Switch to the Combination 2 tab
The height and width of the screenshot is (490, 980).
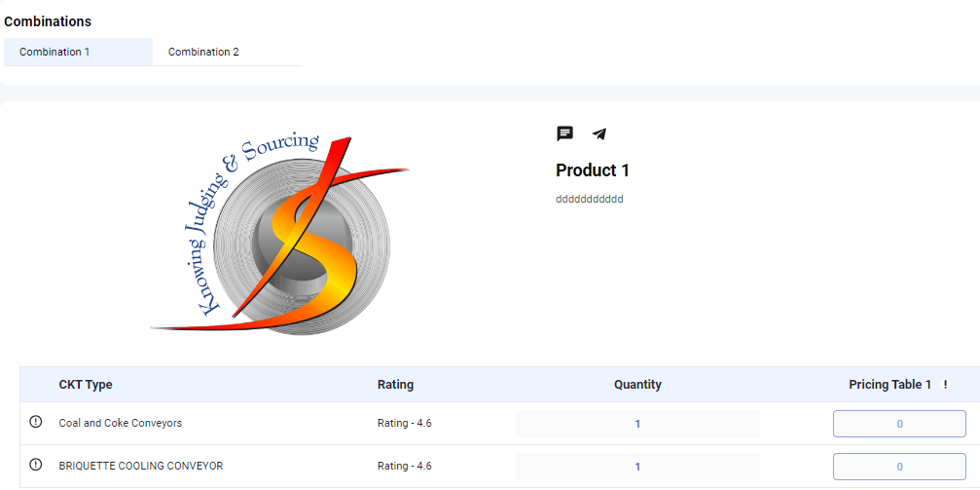tap(227, 52)
